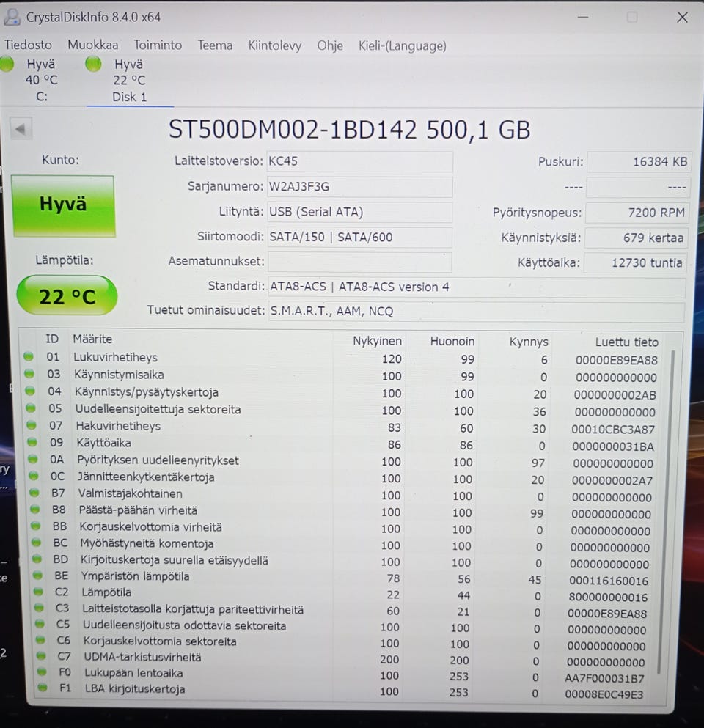The width and height of the screenshot is (704, 728).
Task: Open the Toiminto menu
Action: pyautogui.click(x=158, y=45)
